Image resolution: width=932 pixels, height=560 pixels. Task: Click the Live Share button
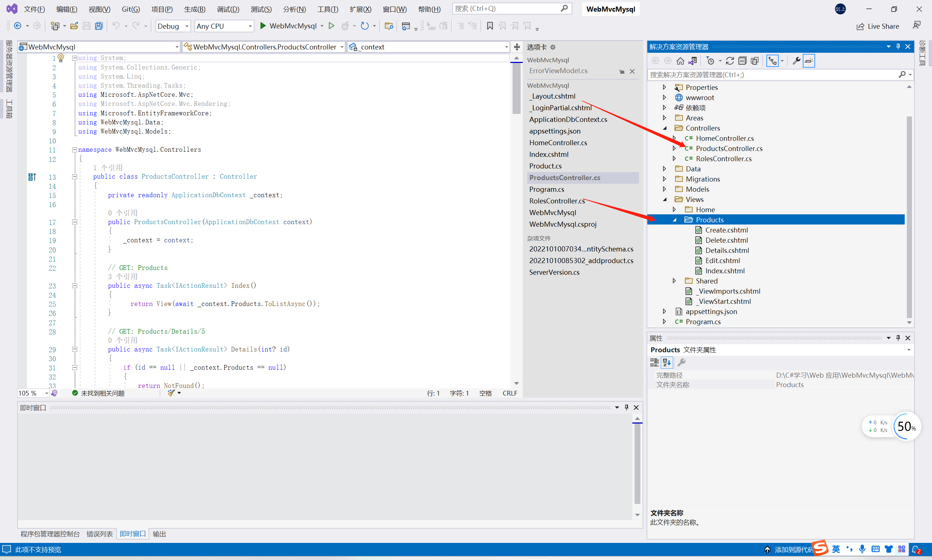(878, 26)
